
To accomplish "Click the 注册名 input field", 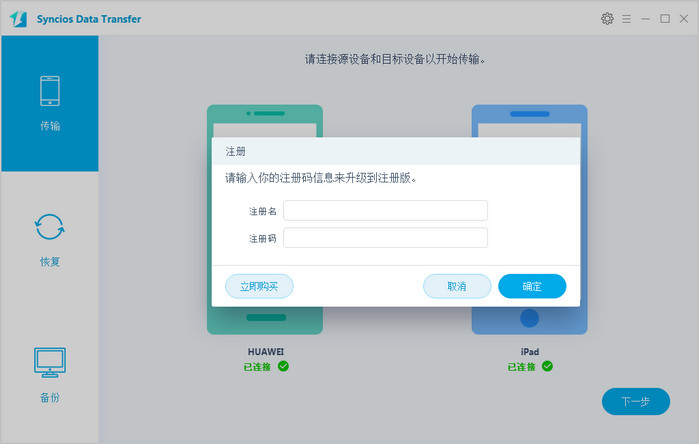I will [385, 210].
